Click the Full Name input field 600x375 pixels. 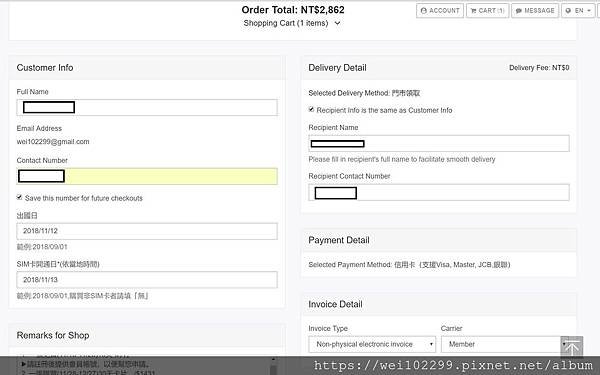pos(147,108)
